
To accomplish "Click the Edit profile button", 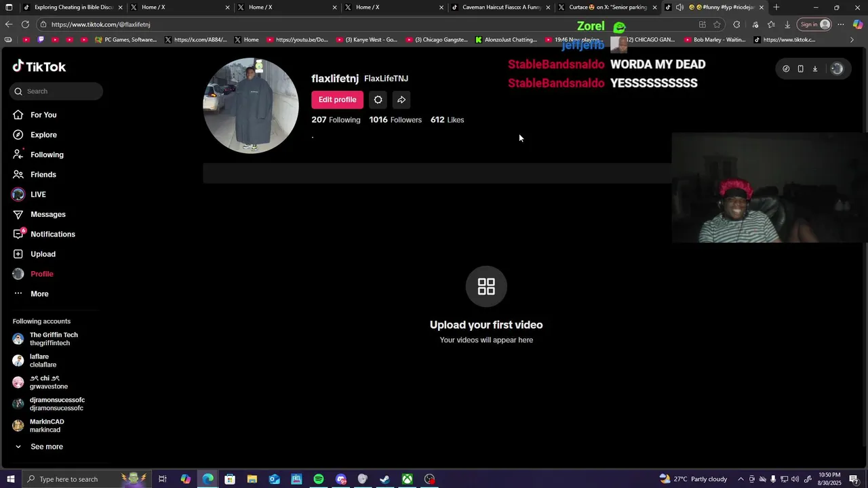I will click(x=337, y=100).
